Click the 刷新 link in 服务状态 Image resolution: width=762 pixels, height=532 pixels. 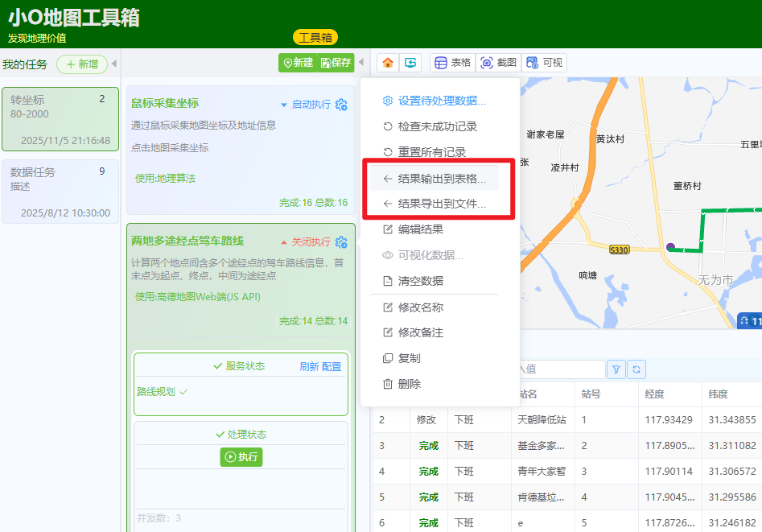[x=310, y=367]
